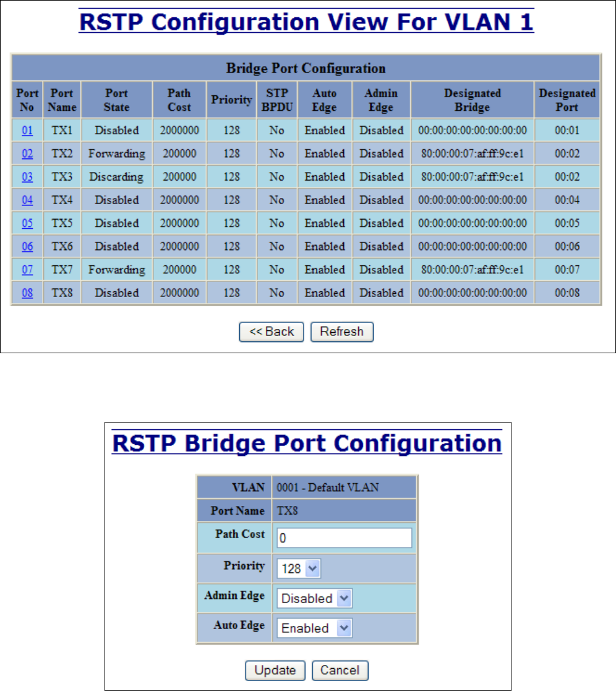Click the Designated Bridge column header
Image resolution: width=616 pixels, height=691 pixels.
(x=473, y=100)
